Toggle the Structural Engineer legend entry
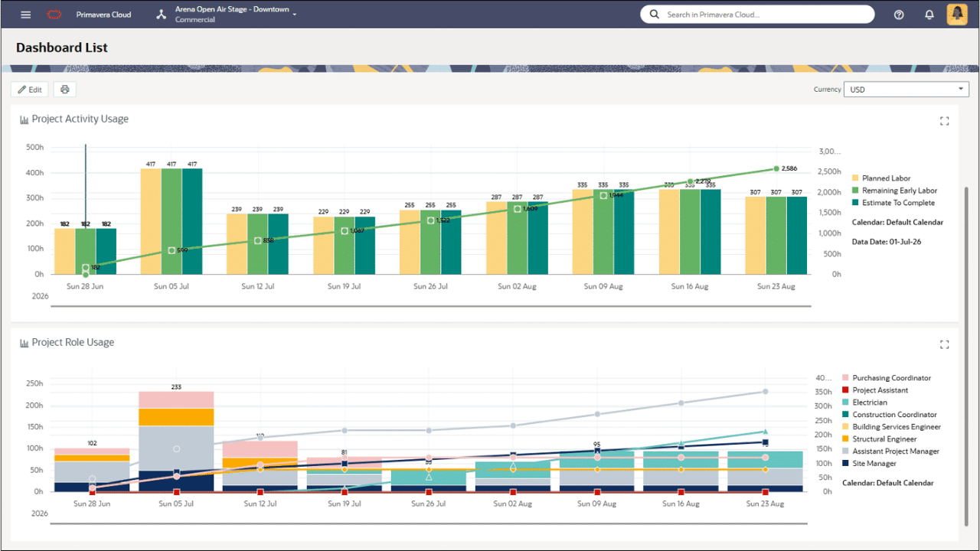Viewport: 980px width, 551px height. 879,439
